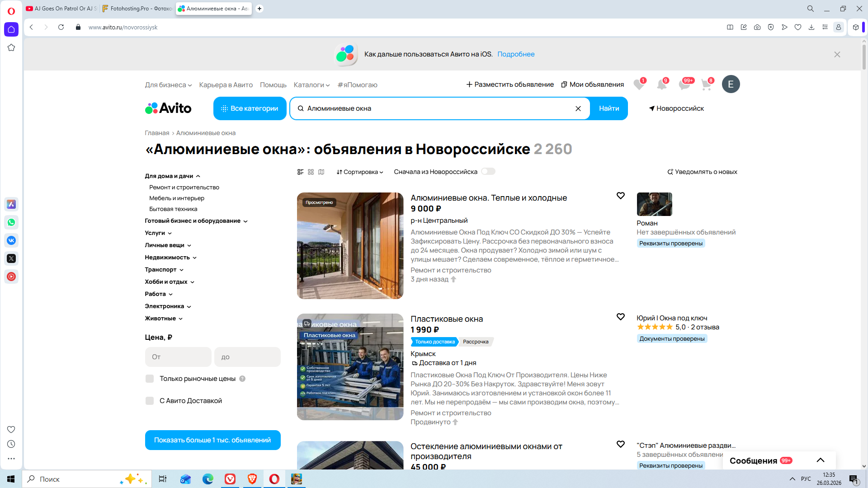Enable 'С Авито Доставкой' checkbox
Viewport: 868px width, 488px height.
[150, 401]
